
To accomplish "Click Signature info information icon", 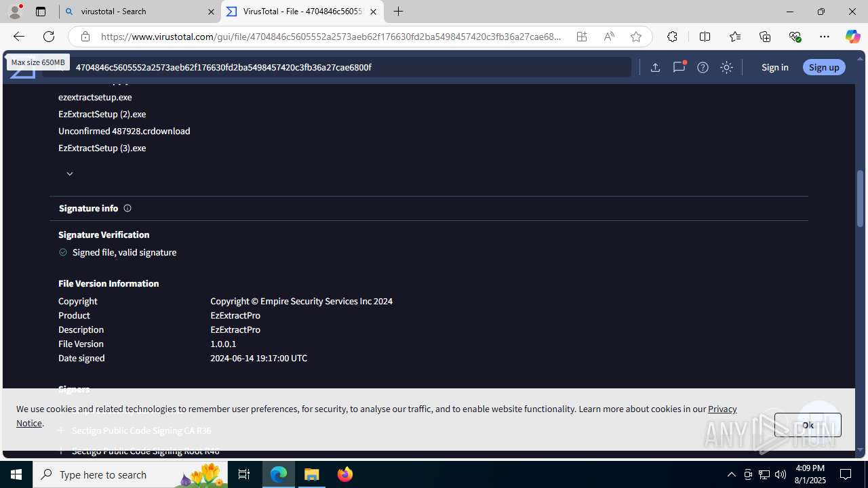I will 127,208.
